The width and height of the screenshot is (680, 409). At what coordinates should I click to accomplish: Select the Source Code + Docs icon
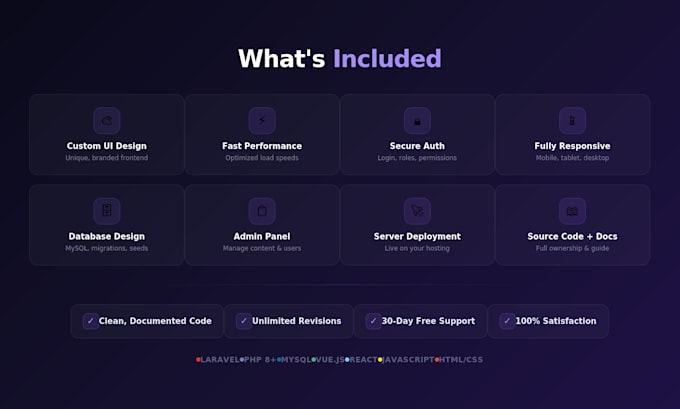pyautogui.click(x=572, y=211)
